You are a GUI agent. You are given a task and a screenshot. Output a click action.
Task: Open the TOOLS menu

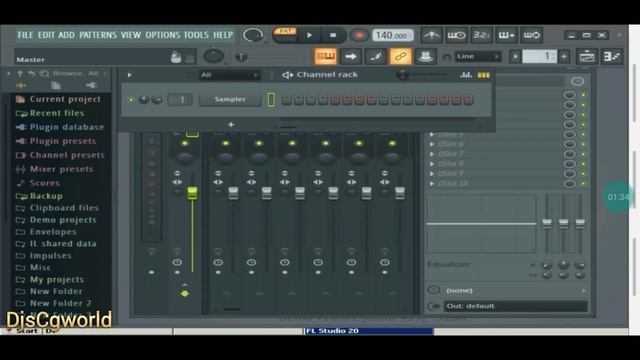196,35
